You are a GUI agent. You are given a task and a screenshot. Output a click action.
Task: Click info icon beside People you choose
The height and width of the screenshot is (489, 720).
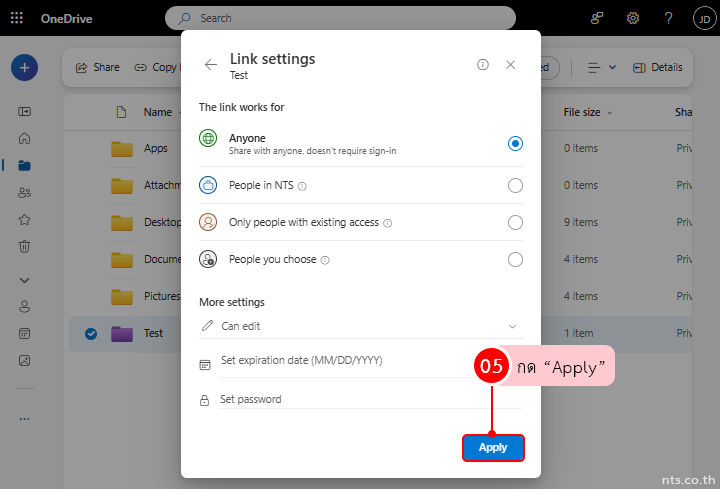pyautogui.click(x=325, y=260)
